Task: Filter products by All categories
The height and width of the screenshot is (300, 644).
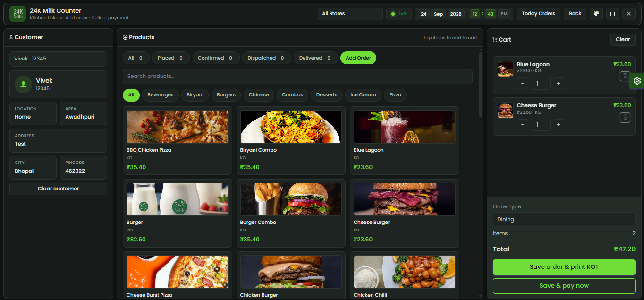Action: [x=131, y=95]
